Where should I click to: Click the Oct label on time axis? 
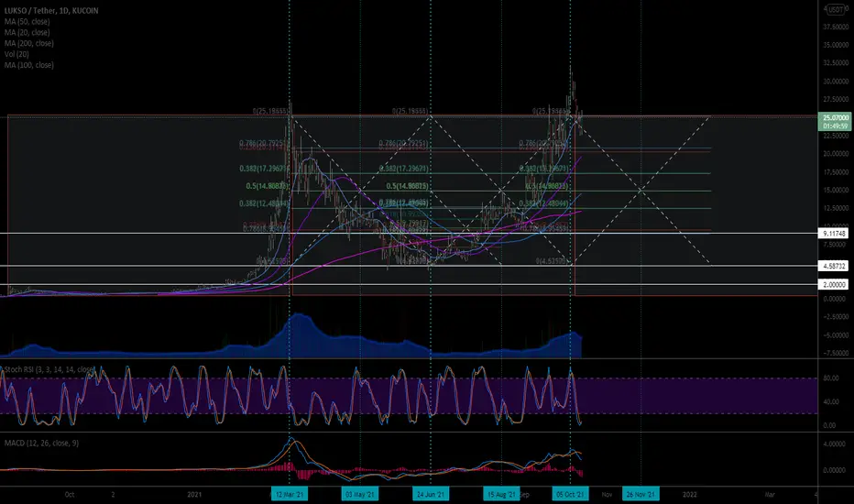[69, 495]
